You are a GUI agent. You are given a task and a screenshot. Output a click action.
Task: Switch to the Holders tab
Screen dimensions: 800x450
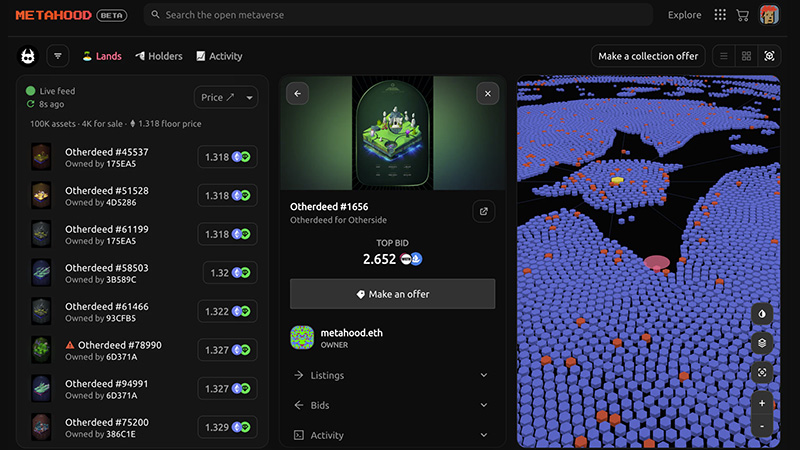[x=159, y=56]
